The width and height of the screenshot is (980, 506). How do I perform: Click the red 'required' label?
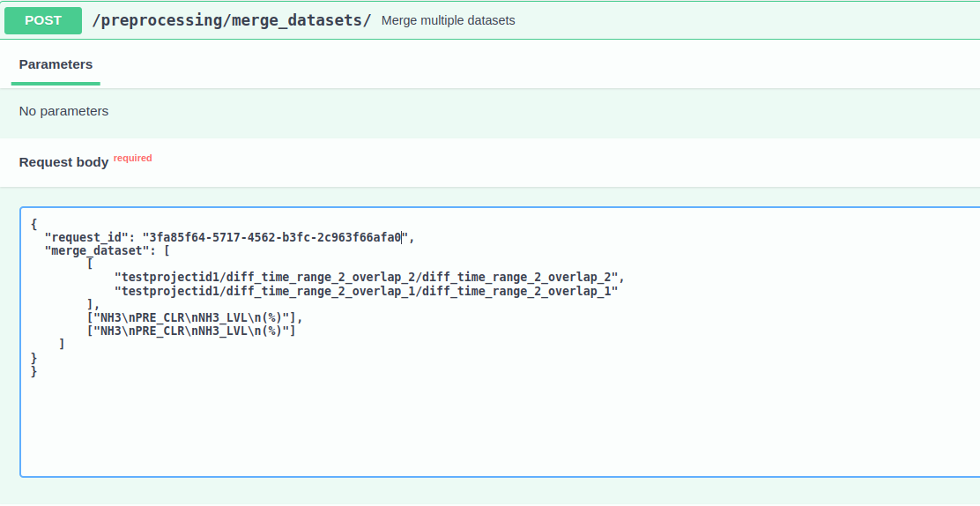pos(132,159)
